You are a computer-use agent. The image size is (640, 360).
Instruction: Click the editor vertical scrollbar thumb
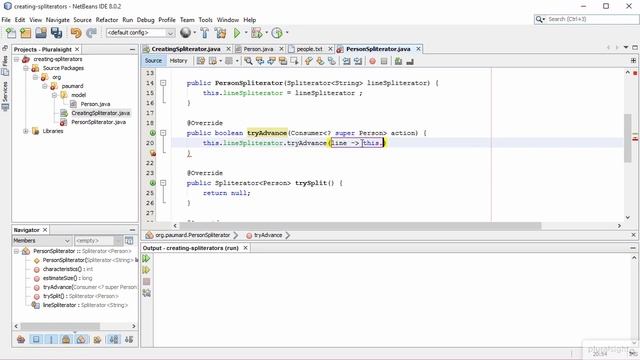628,138
